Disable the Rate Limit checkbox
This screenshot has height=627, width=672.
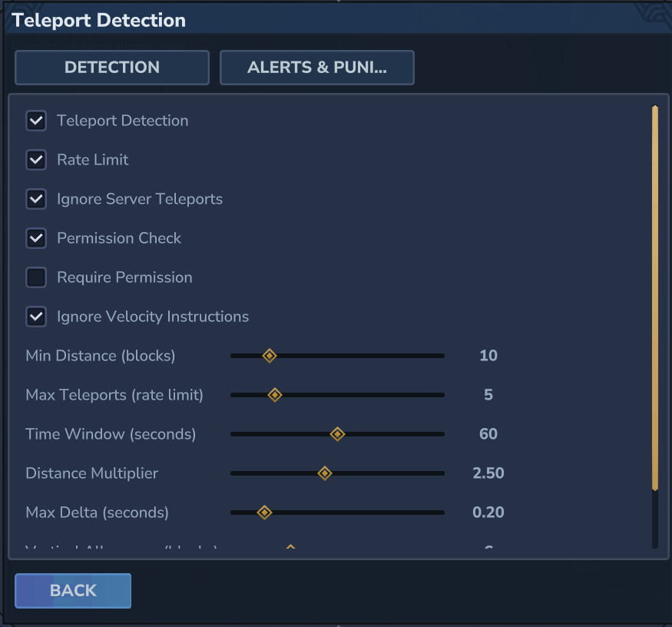[36, 160]
